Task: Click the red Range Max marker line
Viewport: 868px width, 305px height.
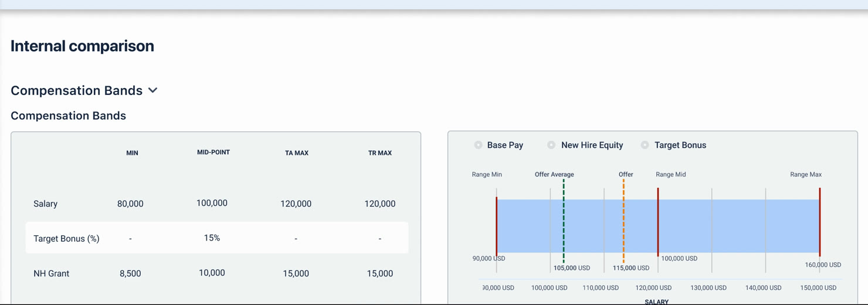Action: 820,222
